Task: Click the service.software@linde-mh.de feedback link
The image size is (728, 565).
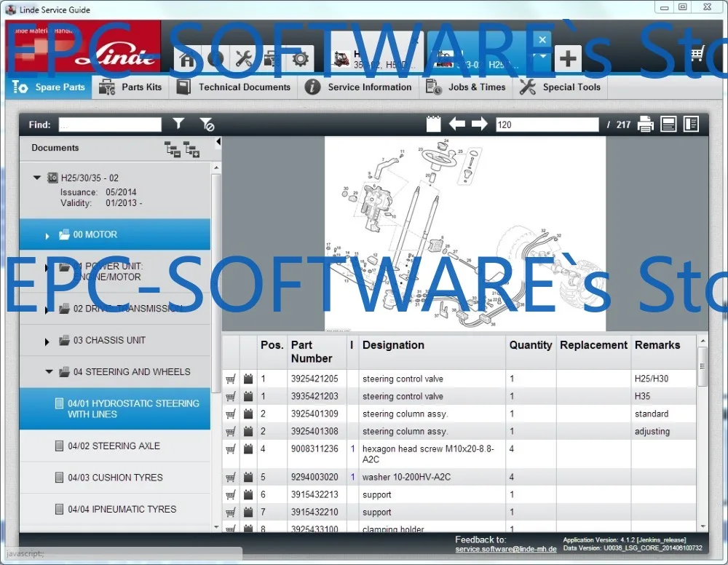Action: (506, 550)
